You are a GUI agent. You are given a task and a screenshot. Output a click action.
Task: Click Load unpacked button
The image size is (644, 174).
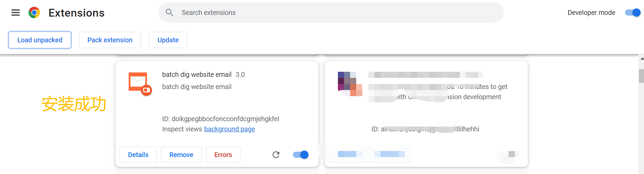point(40,40)
